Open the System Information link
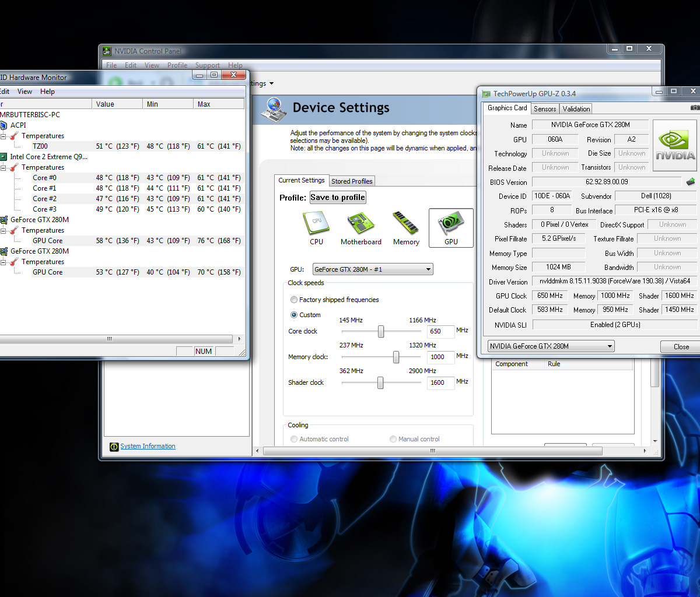Screen dimensions: 700x597 [148, 447]
